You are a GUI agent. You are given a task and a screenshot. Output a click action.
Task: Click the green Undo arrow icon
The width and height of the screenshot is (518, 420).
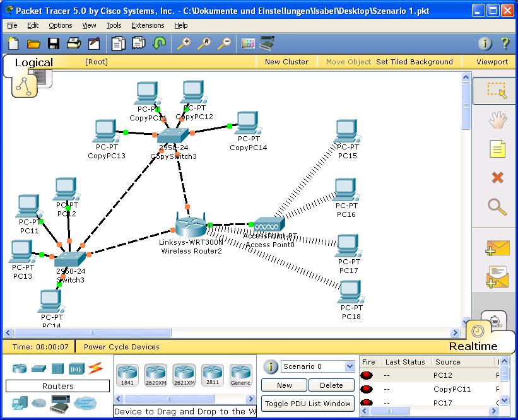click(159, 44)
